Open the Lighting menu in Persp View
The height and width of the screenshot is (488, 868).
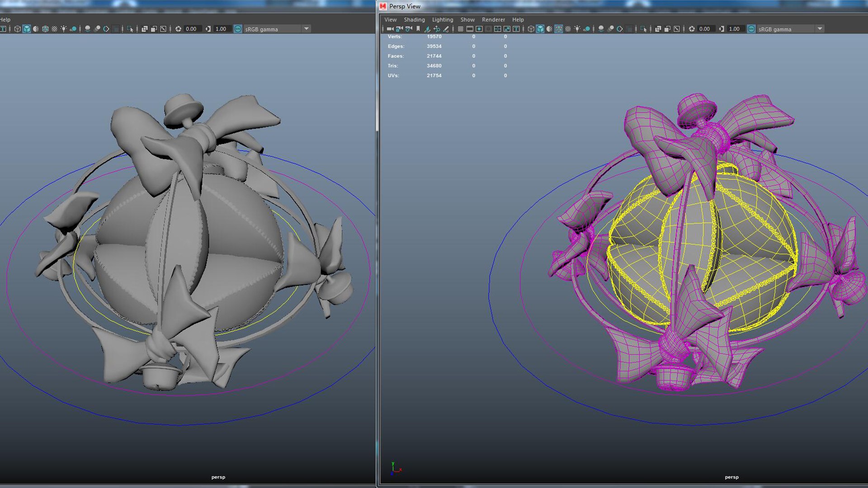443,20
